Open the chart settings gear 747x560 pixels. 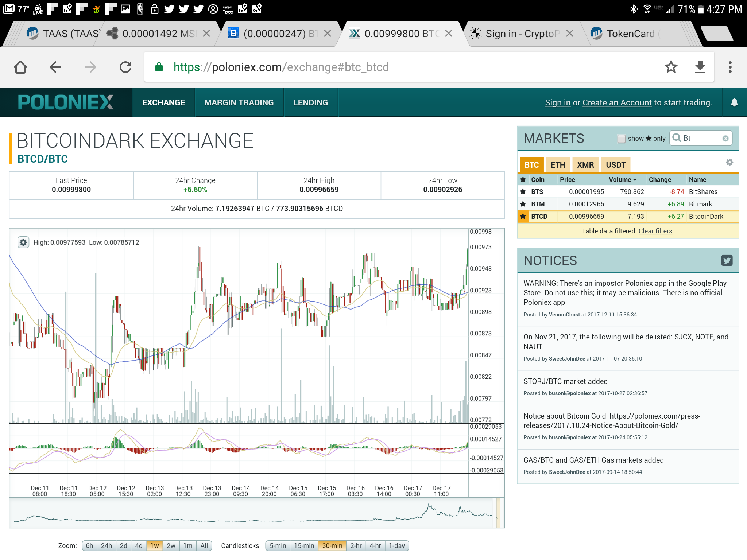pos(23,242)
